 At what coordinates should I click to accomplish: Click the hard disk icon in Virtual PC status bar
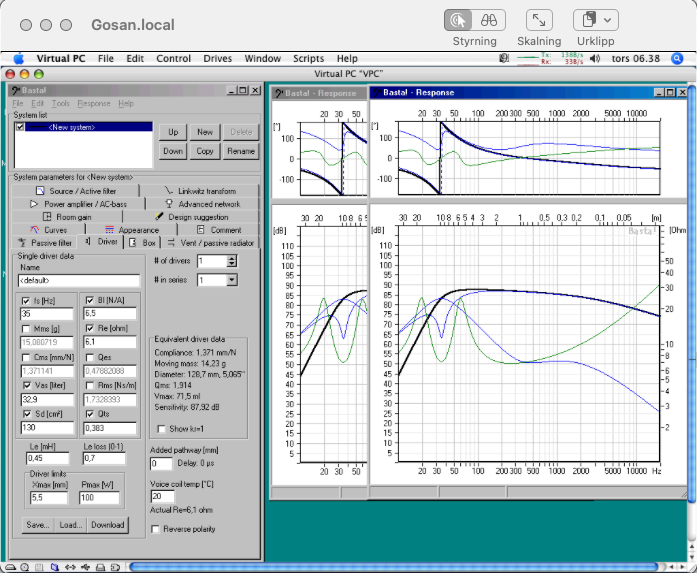point(11,567)
